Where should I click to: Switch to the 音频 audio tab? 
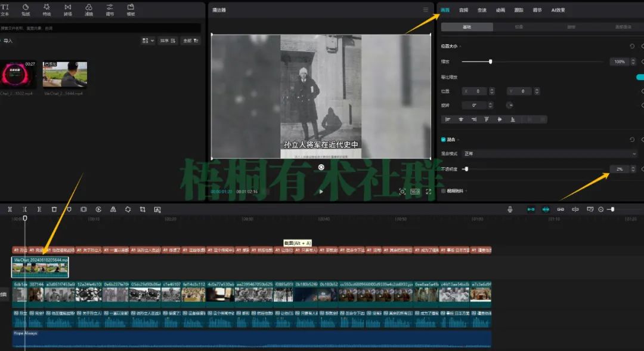point(465,10)
